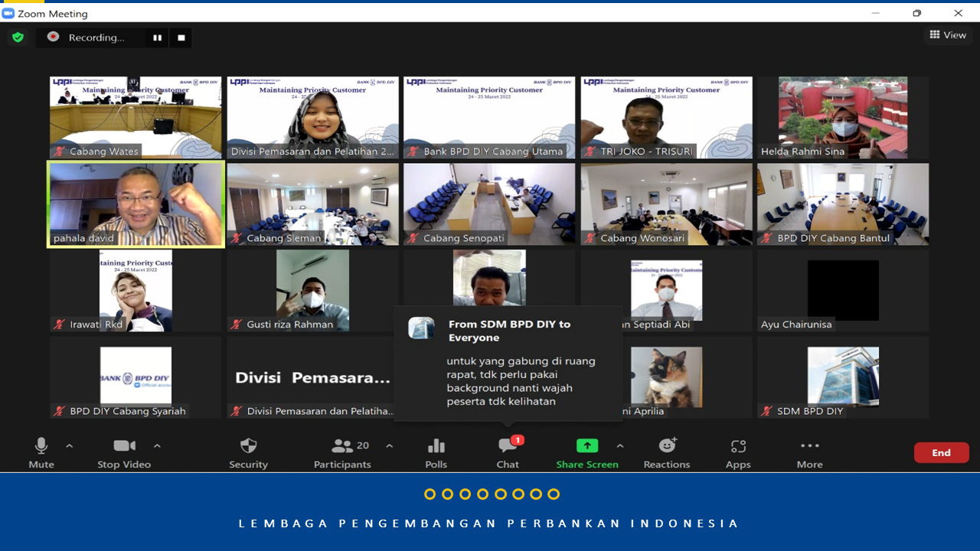The width and height of the screenshot is (980, 551).
Task: Select Cabang Wates video tile
Action: pos(136,118)
